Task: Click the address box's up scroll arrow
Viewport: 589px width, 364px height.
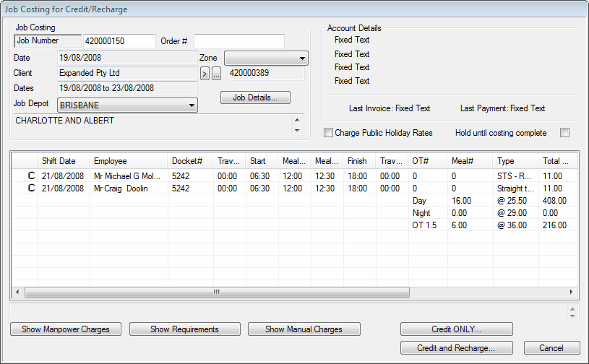Action: pos(296,120)
